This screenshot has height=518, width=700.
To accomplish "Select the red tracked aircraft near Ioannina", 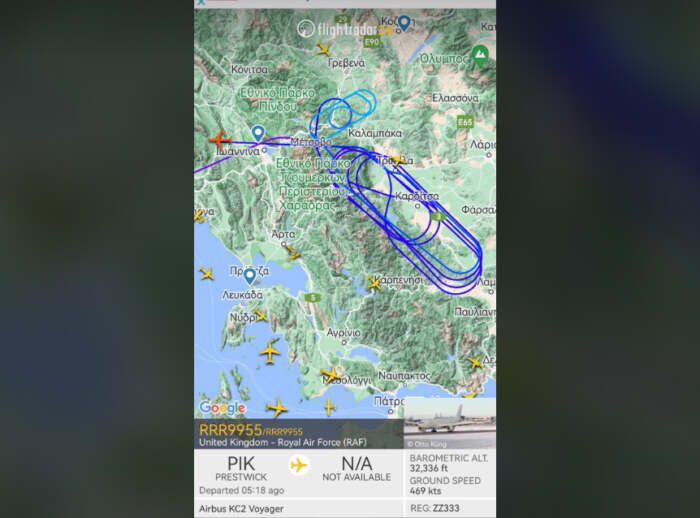I will [x=220, y=140].
